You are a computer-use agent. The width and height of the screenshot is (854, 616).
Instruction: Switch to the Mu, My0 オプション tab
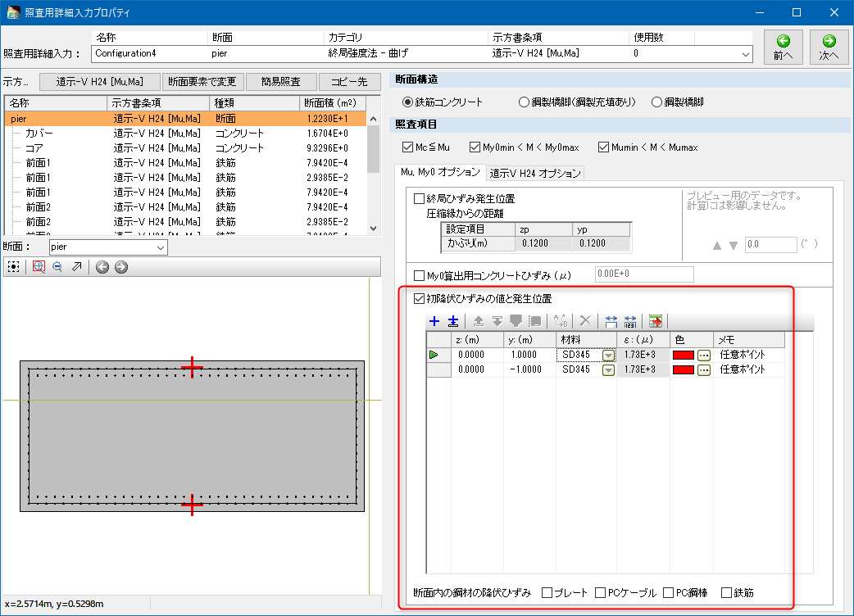(438, 173)
